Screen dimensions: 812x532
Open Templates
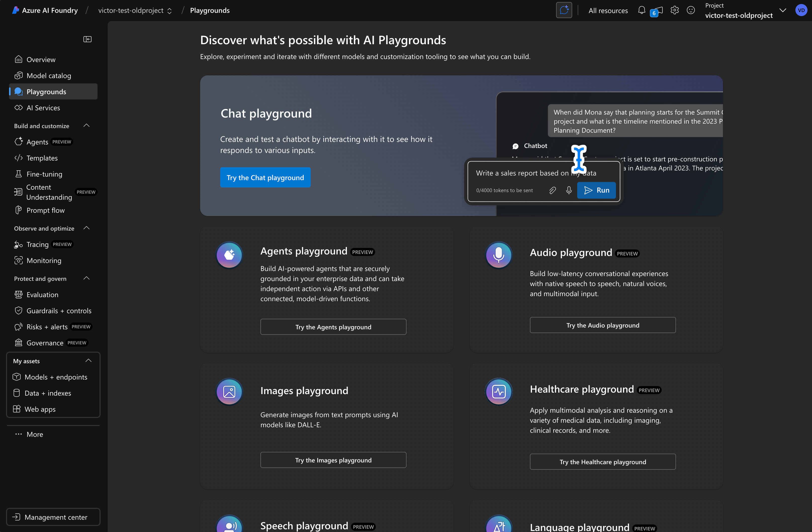(x=53, y=158)
